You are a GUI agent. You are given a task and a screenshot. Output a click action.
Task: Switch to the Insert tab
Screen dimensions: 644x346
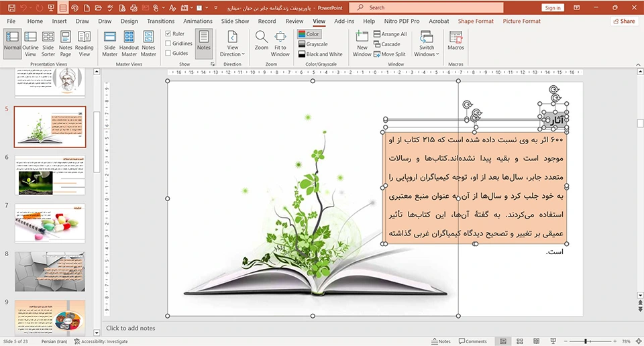[59, 21]
